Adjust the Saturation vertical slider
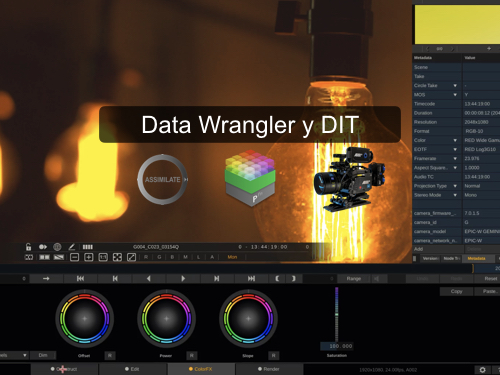 337,314
